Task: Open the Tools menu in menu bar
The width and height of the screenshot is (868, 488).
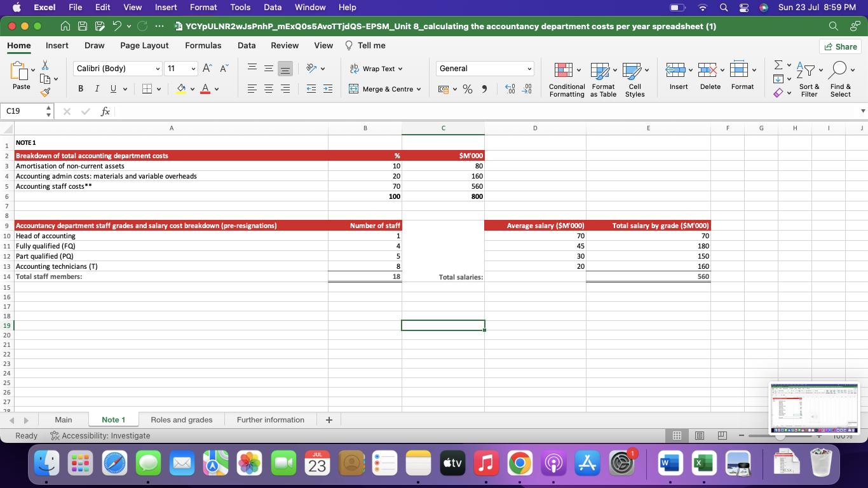Action: pyautogui.click(x=240, y=7)
